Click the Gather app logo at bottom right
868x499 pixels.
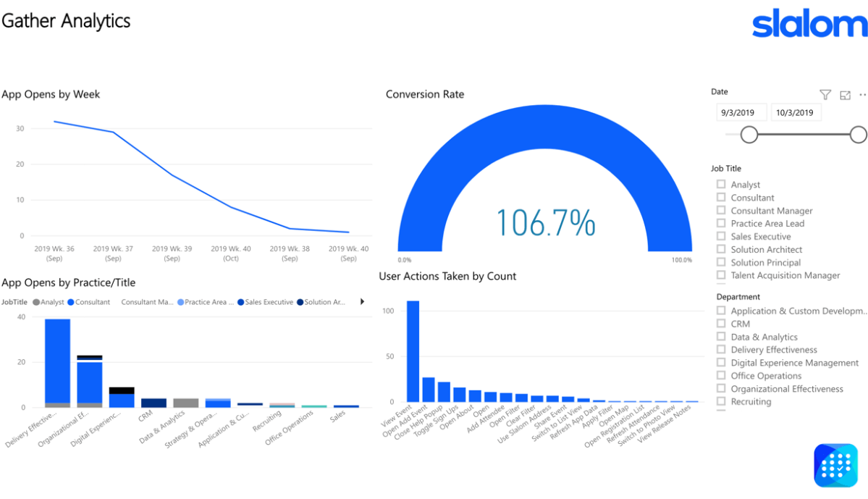835,466
